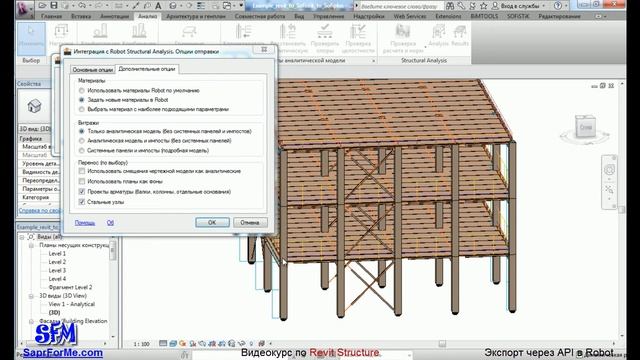
Task: Open dropdown arrow next to Вход в службы
Action: (544, 6)
